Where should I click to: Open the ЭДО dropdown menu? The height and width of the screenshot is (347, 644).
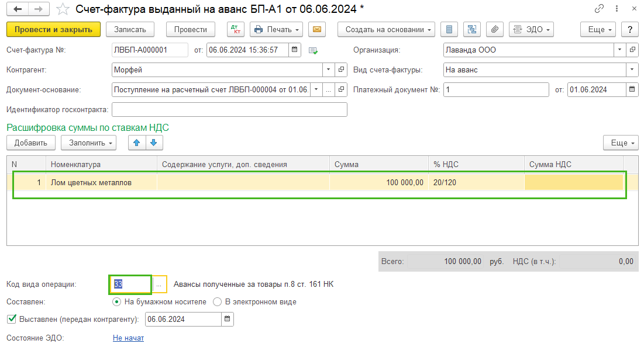tap(531, 30)
